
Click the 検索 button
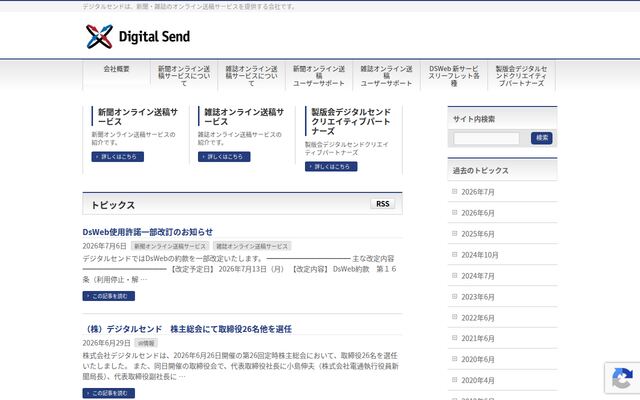(x=542, y=138)
